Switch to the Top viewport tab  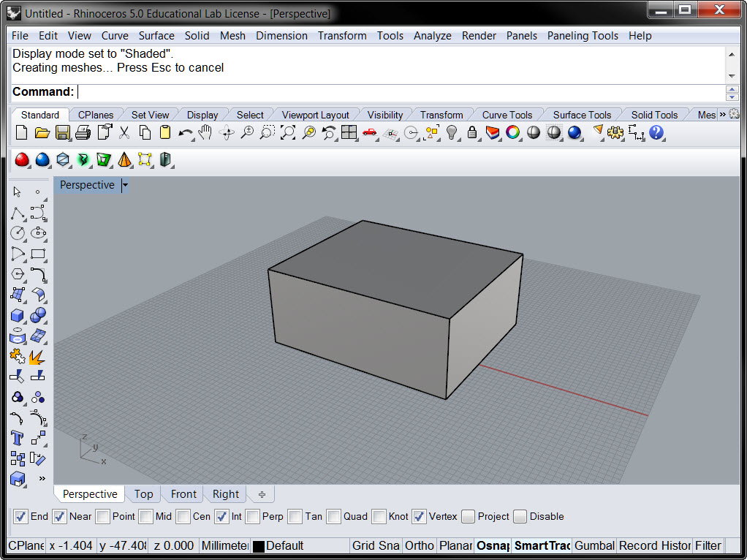click(143, 494)
